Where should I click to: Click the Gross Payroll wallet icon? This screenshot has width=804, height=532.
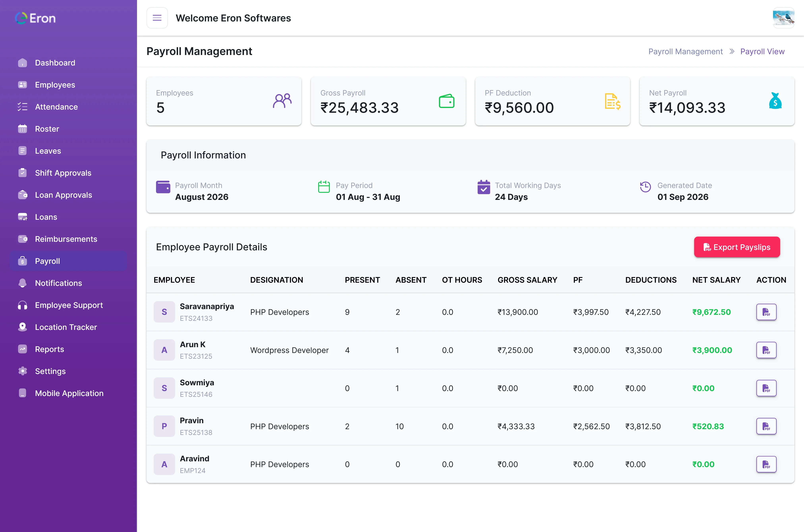(446, 101)
